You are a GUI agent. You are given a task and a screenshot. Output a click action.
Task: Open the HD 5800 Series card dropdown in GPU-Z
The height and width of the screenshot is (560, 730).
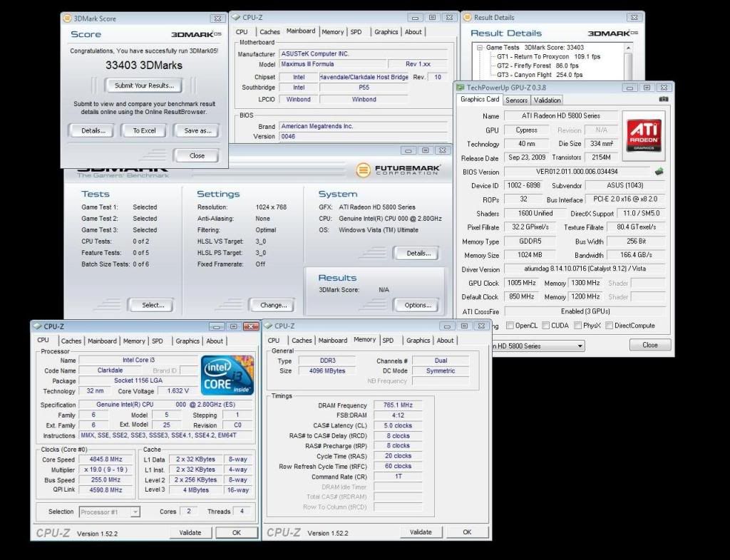580,346
